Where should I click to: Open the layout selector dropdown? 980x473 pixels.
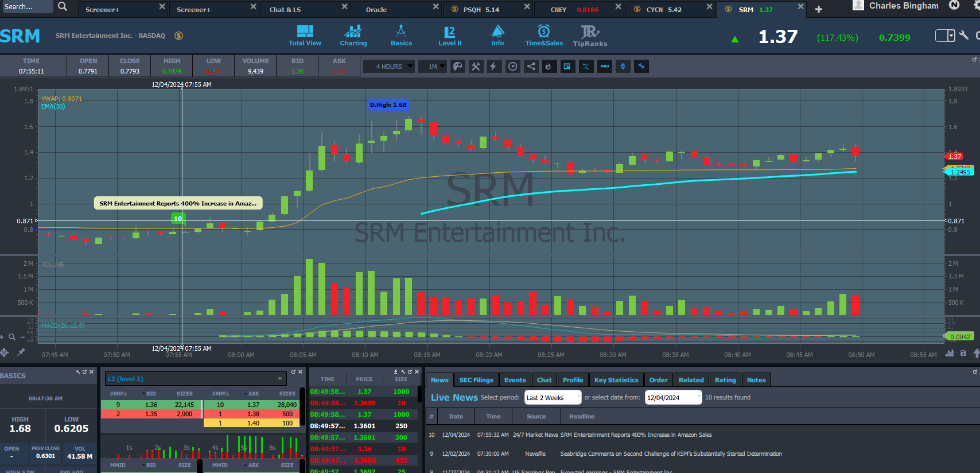(945, 36)
